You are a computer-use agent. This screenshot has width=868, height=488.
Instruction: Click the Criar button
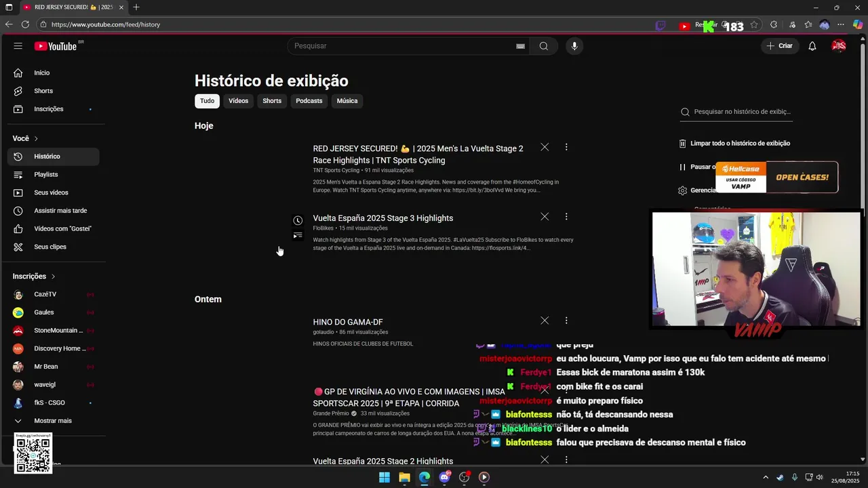(x=779, y=46)
